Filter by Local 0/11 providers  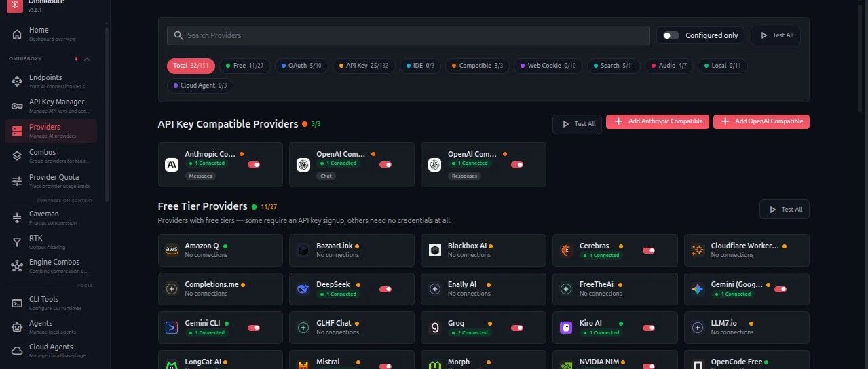723,66
